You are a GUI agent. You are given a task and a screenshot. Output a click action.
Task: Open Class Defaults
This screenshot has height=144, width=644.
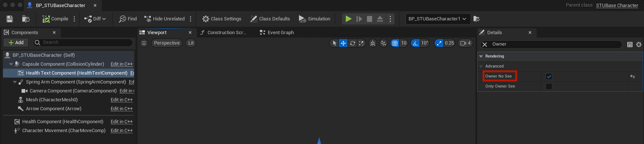(x=270, y=19)
